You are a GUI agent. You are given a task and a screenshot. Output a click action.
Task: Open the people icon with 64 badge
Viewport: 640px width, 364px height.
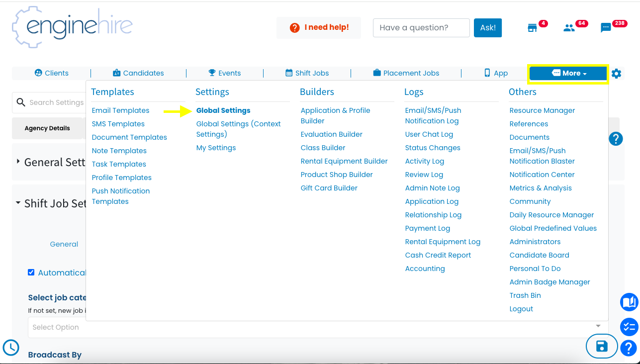coord(569,28)
